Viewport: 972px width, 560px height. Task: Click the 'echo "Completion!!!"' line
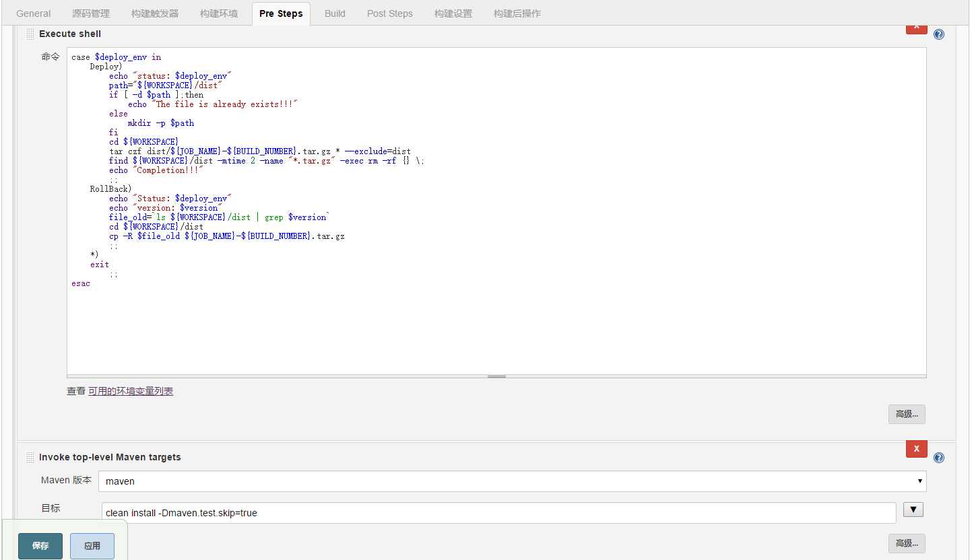tap(156, 170)
